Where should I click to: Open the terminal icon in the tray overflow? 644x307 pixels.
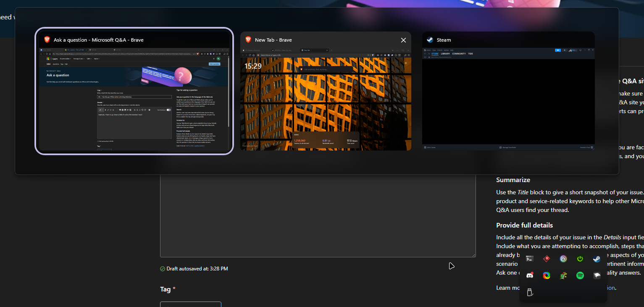click(530, 259)
